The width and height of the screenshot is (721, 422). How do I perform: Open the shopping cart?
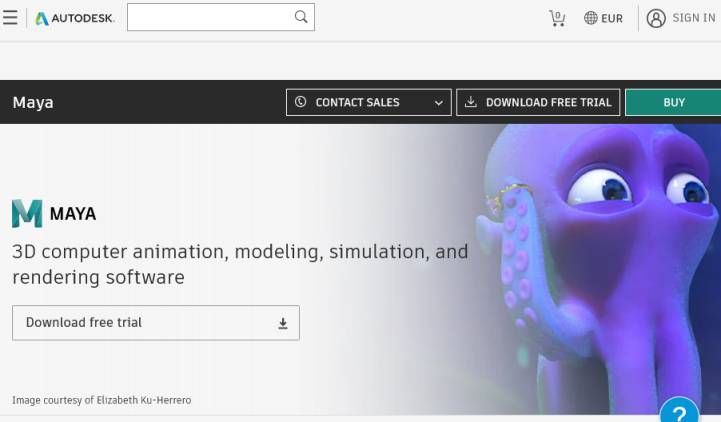(557, 18)
